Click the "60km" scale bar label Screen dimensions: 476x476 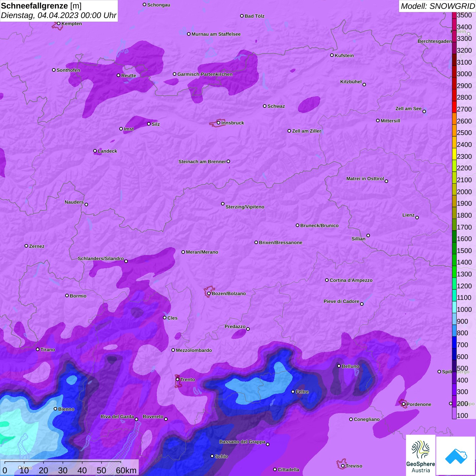126,470
